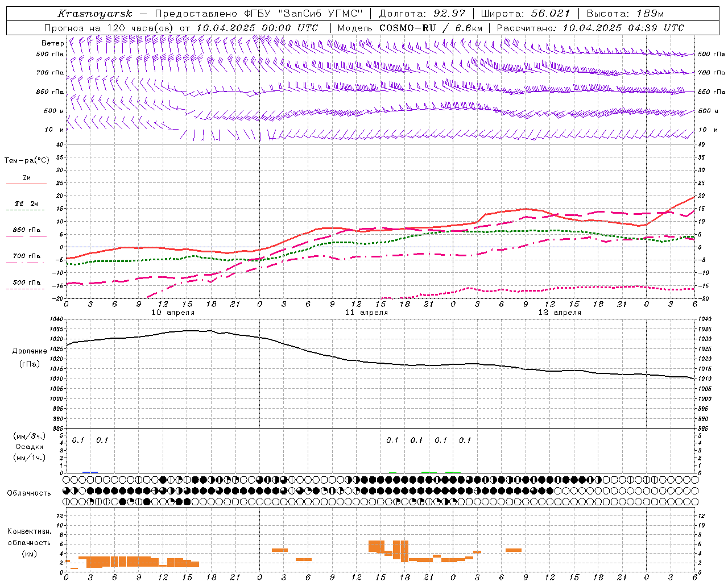
Task: Click the 10 апреля date label
Action: (172, 313)
